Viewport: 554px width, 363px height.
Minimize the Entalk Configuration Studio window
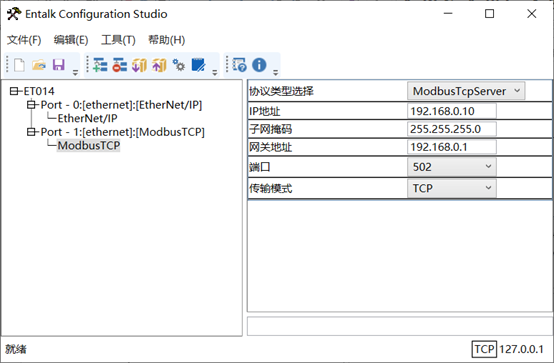(x=448, y=14)
